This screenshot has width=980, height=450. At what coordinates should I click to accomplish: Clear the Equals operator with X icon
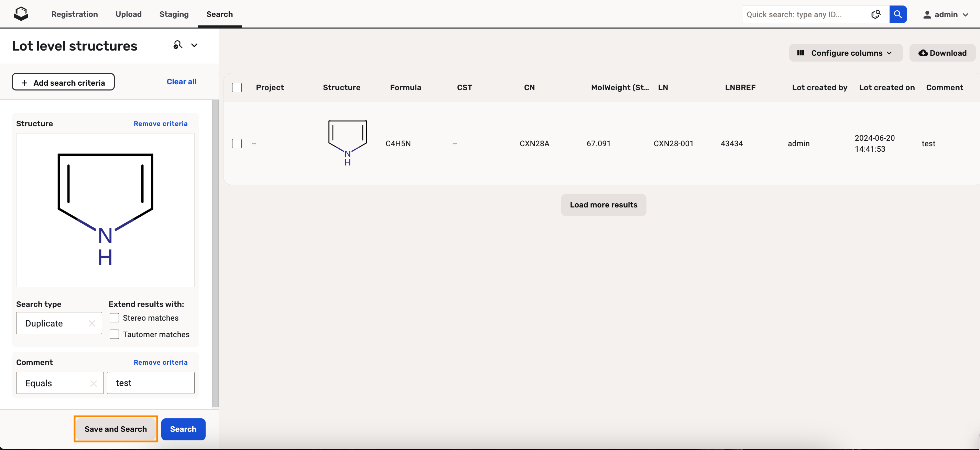(x=93, y=383)
